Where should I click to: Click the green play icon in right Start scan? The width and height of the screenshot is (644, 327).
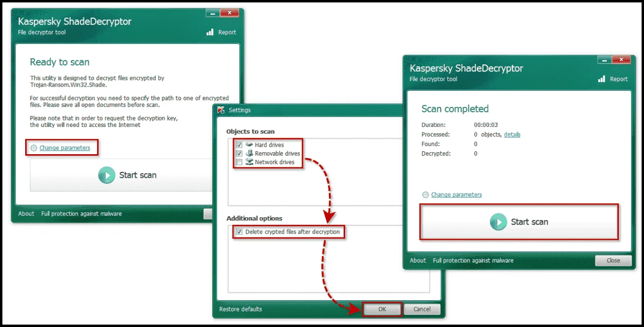[499, 222]
